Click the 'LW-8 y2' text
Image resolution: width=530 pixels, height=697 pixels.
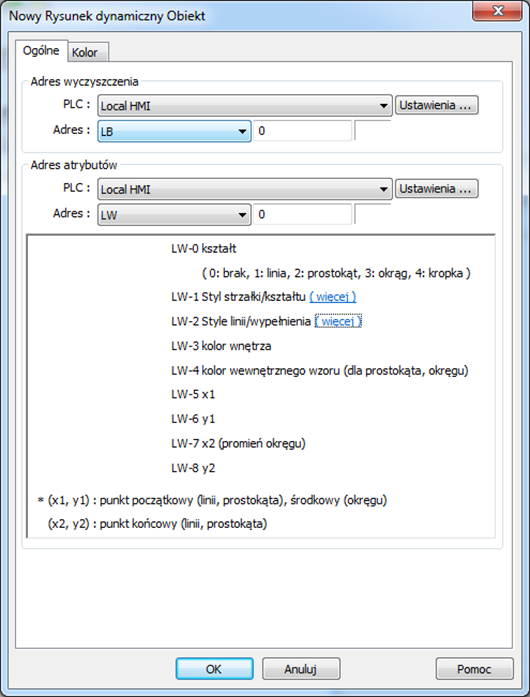(193, 468)
